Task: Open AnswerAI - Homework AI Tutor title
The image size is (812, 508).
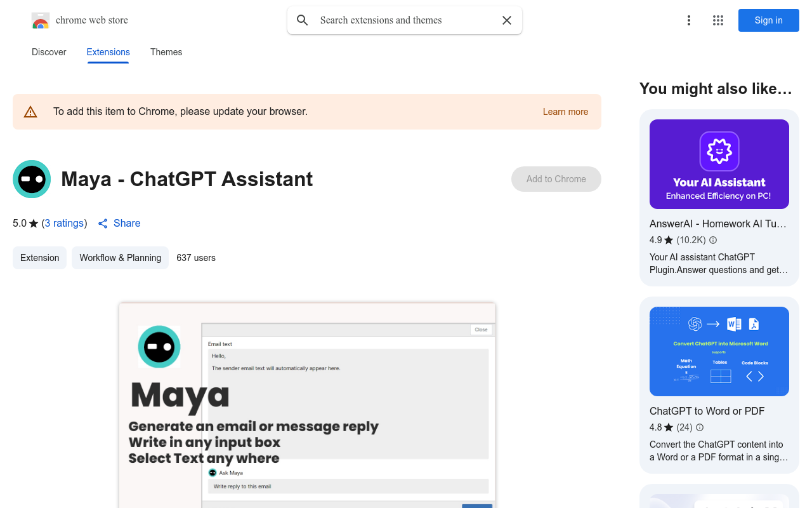Action: (x=718, y=224)
